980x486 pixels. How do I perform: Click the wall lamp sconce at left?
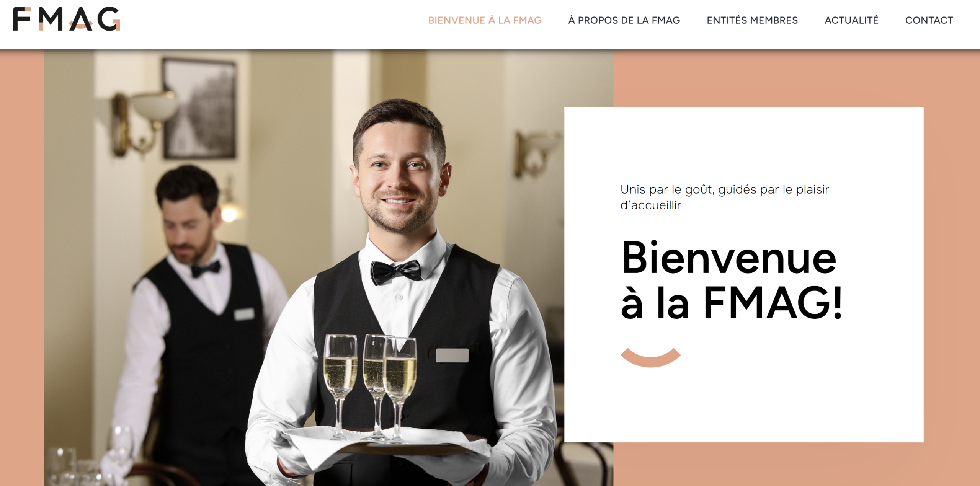tap(143, 122)
